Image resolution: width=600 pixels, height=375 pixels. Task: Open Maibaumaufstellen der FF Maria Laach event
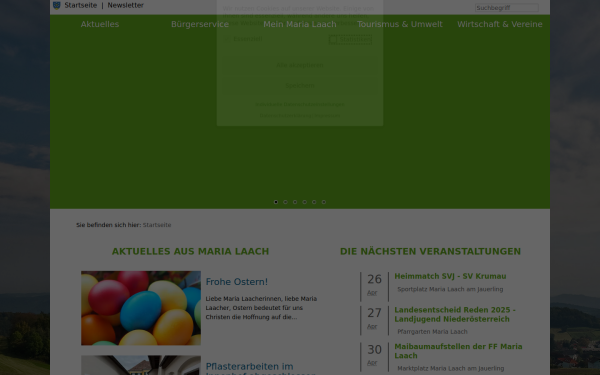458,351
